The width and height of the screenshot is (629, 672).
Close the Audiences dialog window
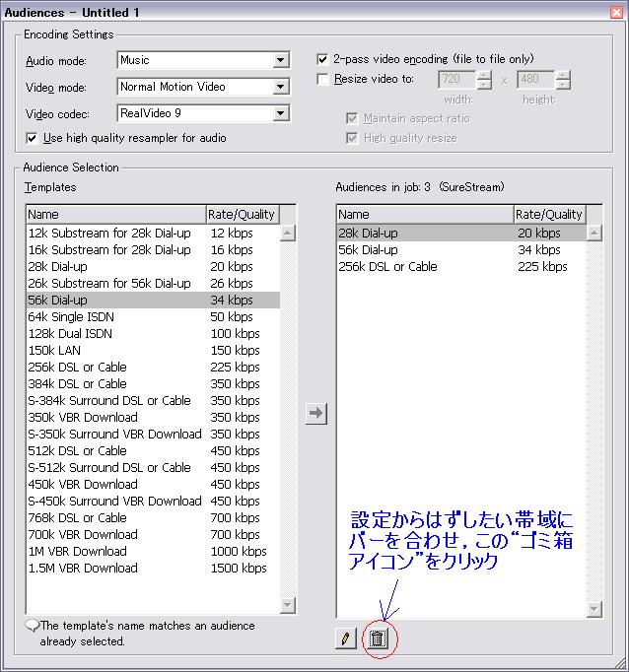616,12
